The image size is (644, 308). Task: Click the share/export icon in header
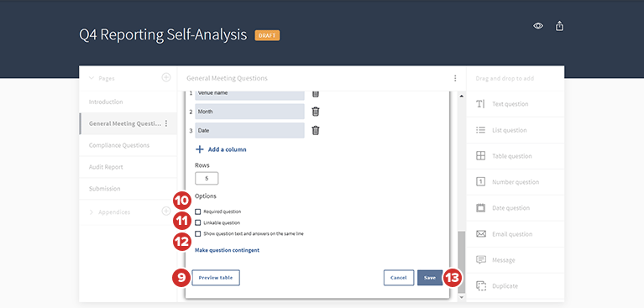[x=559, y=26]
